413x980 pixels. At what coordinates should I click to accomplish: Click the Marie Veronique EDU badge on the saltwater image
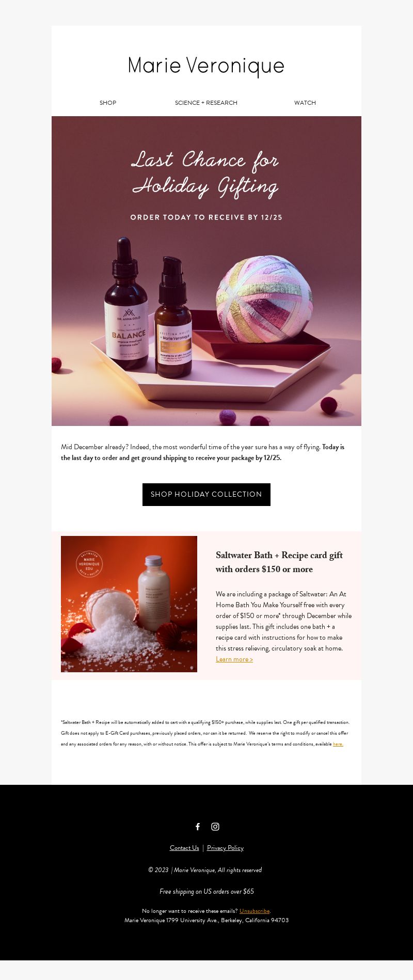click(89, 563)
